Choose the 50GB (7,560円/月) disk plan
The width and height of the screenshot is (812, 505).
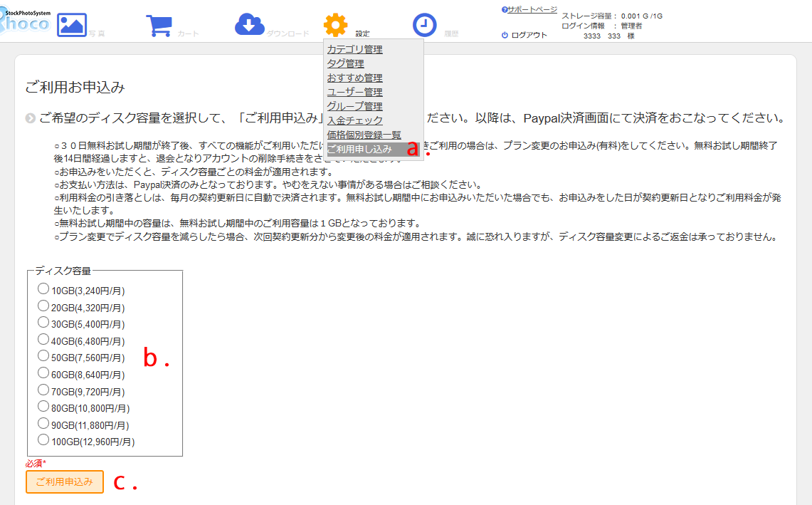pos(43,356)
